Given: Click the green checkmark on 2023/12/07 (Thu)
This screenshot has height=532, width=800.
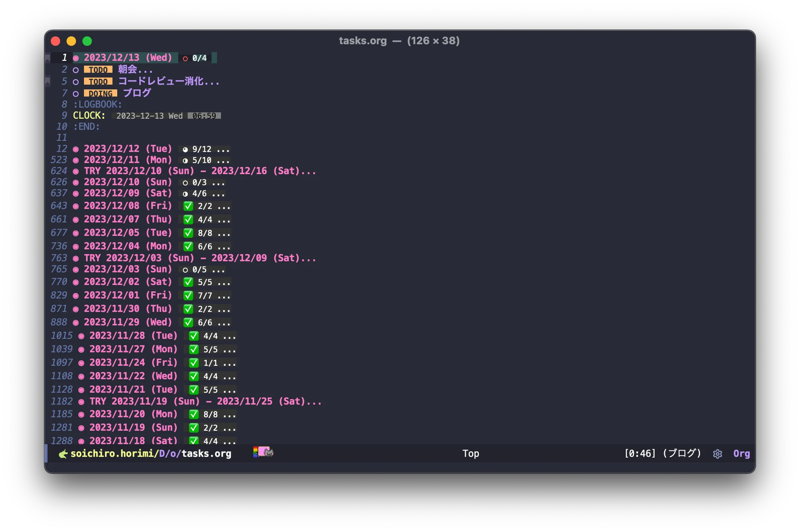Looking at the screenshot, I should click(188, 220).
